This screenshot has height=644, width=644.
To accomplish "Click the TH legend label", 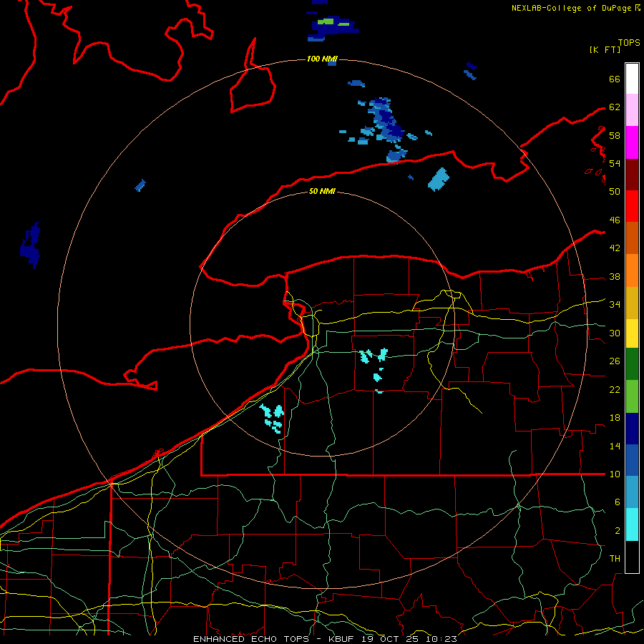I will tap(615, 559).
